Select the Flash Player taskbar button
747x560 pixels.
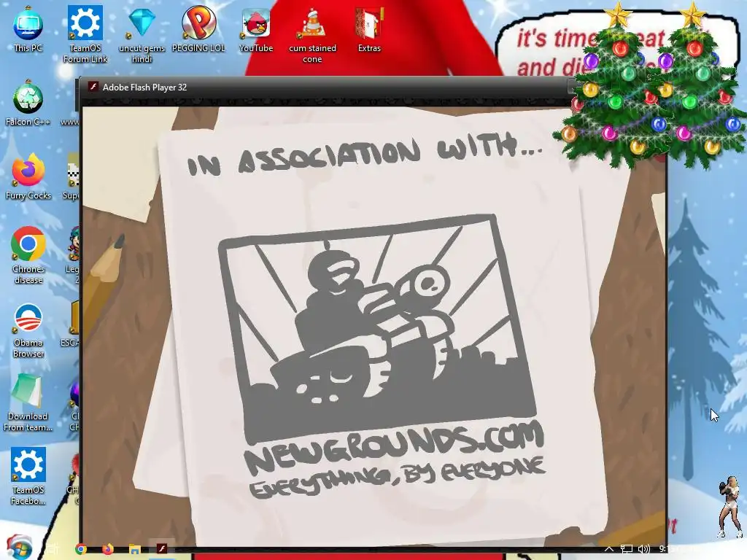tap(162, 548)
